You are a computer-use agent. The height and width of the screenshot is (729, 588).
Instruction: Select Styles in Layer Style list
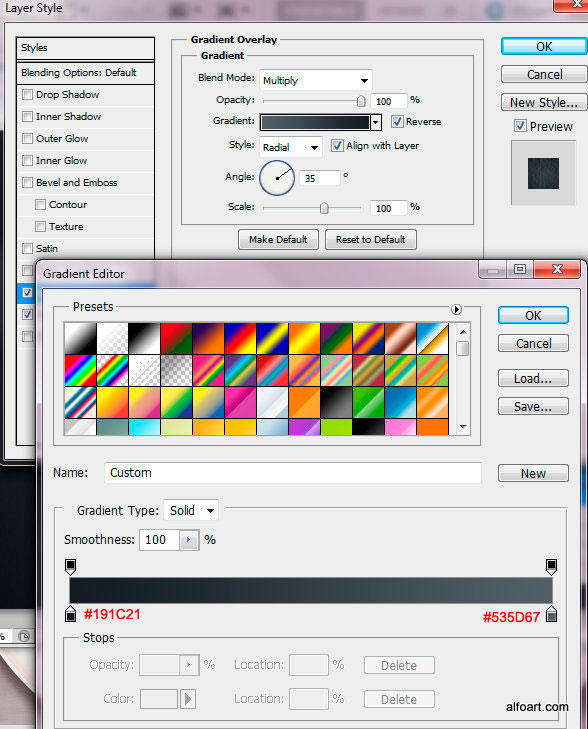click(85, 48)
